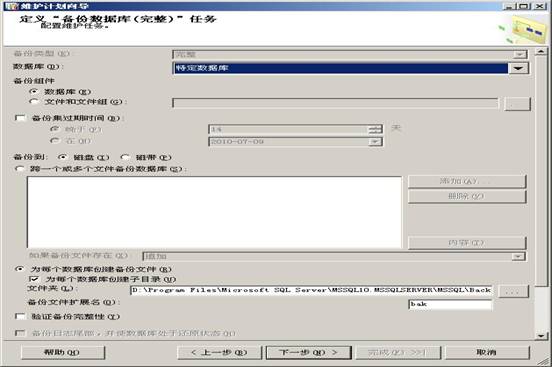Select 跨一个或多个文件备份数据库 option
552x367 pixels.
click(20, 169)
